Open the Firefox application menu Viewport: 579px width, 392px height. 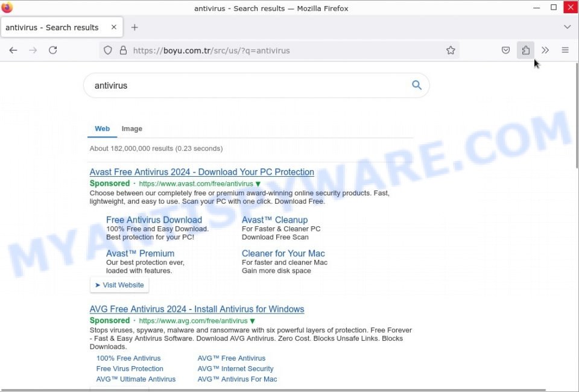[x=565, y=50]
